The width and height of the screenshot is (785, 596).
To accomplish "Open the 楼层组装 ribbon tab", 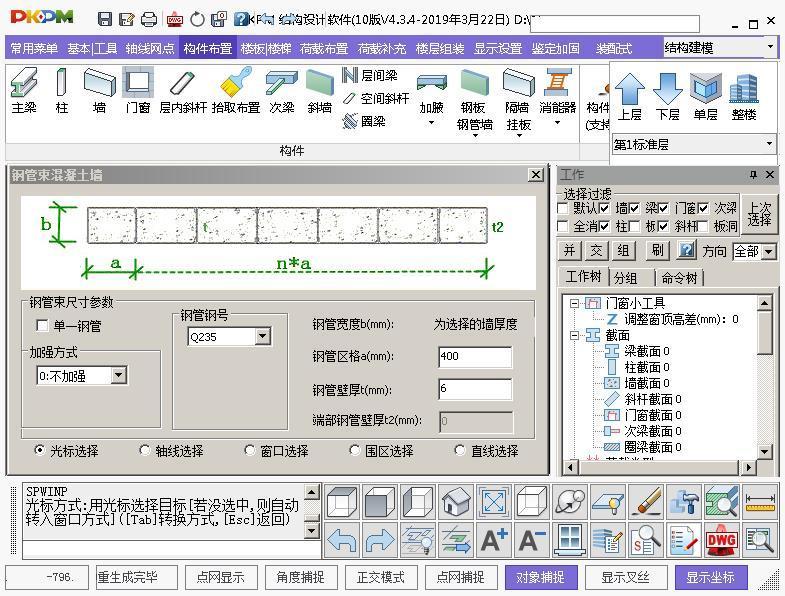I will 440,49.
